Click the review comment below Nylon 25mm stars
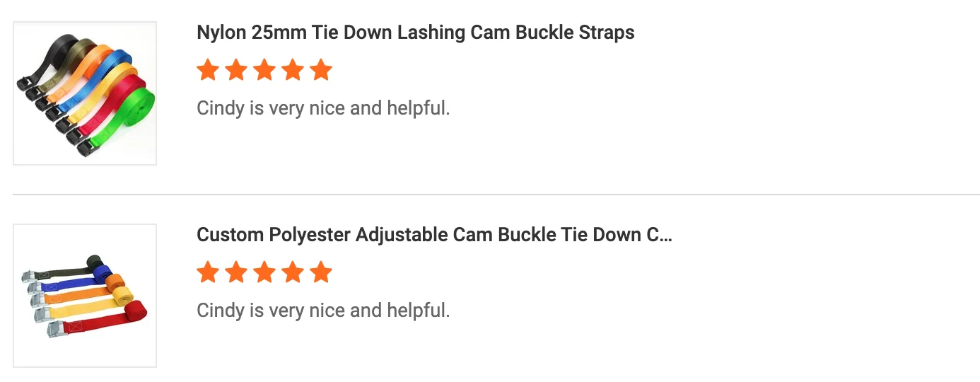 point(323,108)
